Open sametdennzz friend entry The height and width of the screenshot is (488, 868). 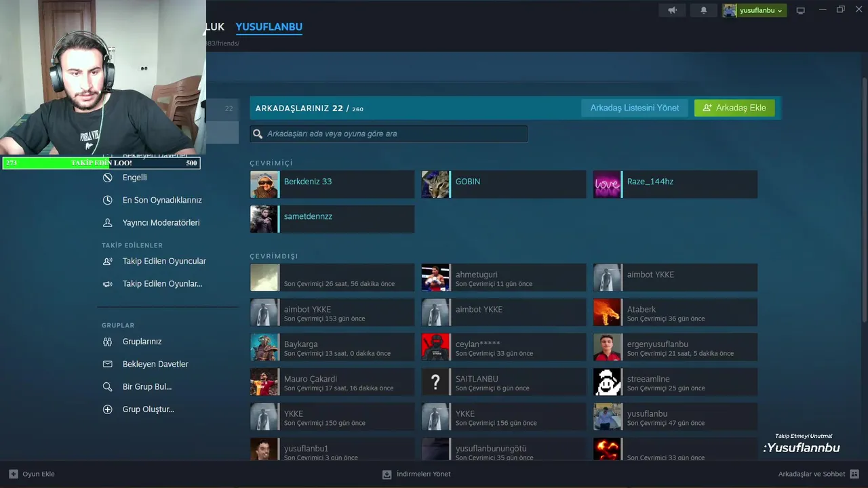point(332,219)
